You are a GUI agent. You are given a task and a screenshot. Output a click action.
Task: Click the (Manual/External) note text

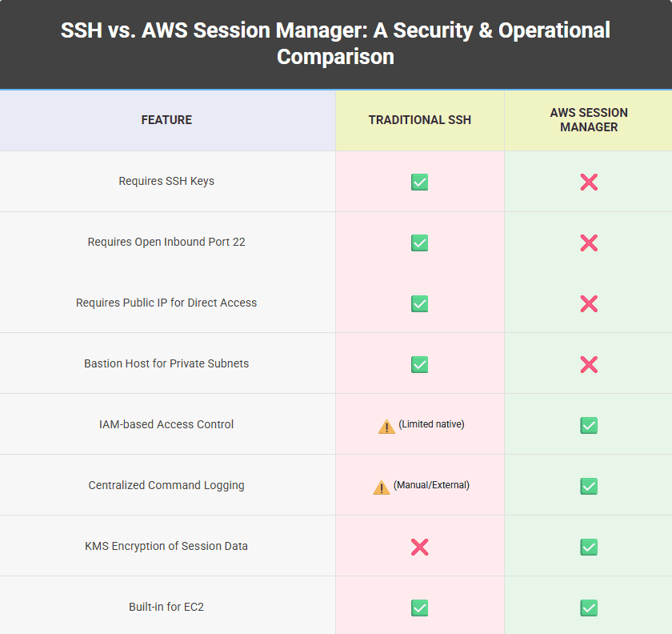point(431,485)
